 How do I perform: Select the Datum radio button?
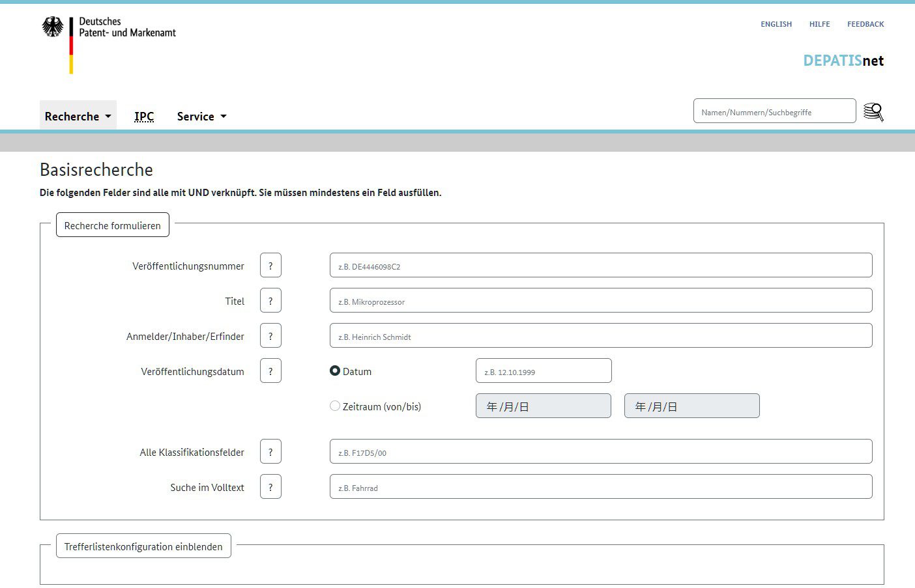[335, 371]
